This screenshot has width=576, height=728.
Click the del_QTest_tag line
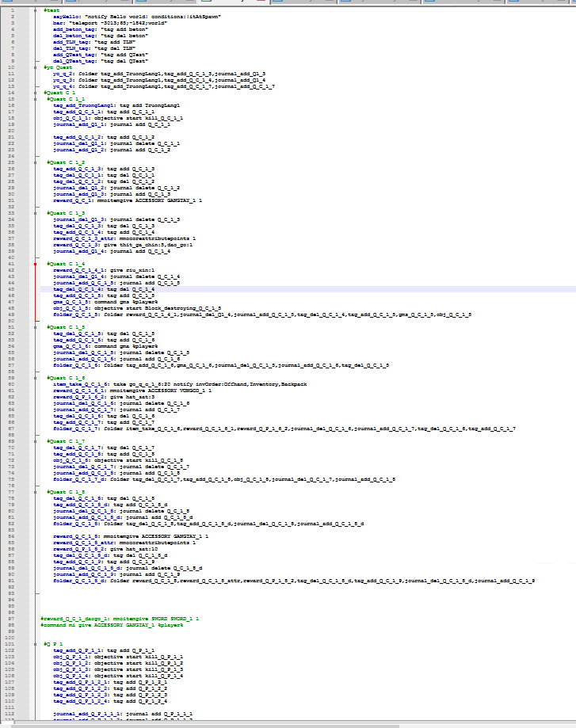(x=101, y=61)
